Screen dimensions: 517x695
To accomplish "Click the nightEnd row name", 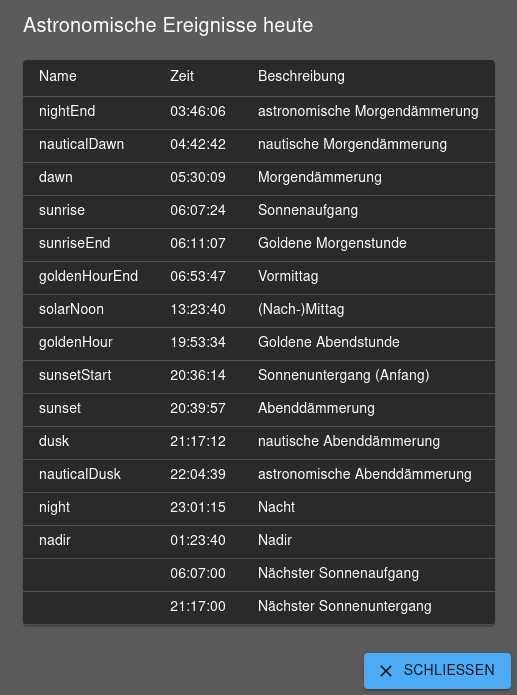I will click(x=67, y=111).
